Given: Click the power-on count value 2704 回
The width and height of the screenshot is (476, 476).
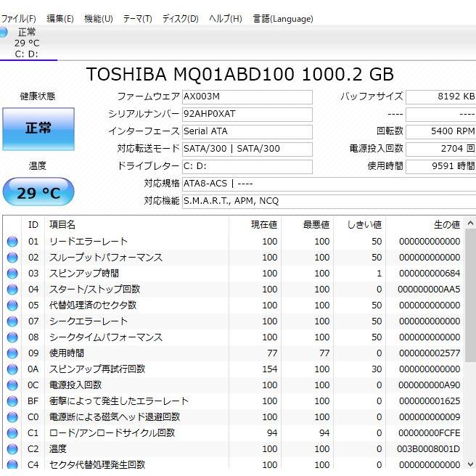Looking at the screenshot, I should [x=440, y=149].
